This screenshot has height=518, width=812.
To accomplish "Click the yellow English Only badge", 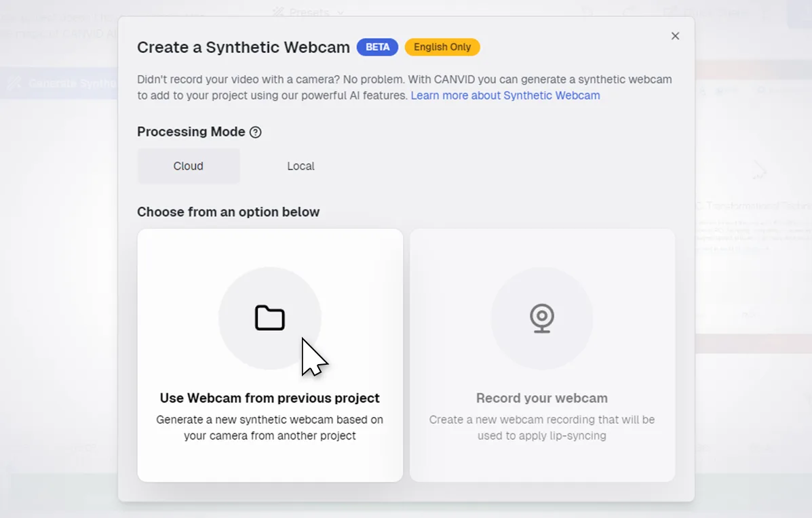I will click(x=442, y=47).
